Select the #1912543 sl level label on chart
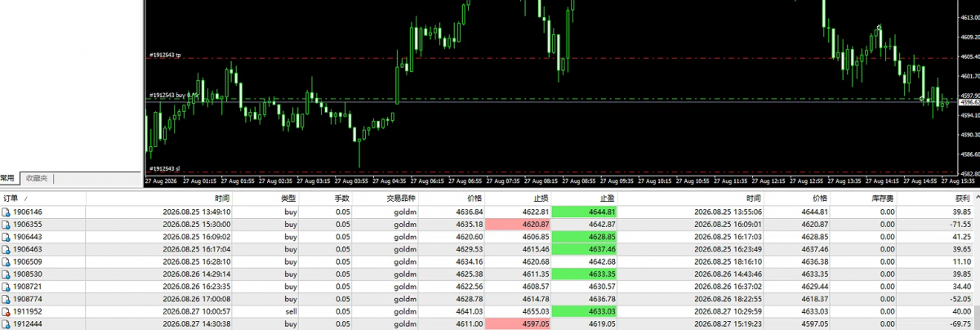This screenshot has height=330, width=980. (x=163, y=169)
